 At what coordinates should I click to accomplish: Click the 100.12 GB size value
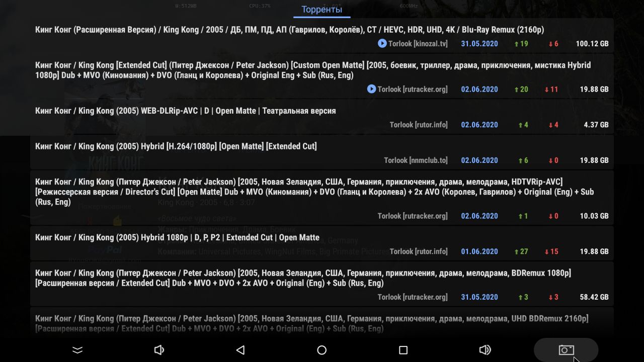tap(592, 44)
